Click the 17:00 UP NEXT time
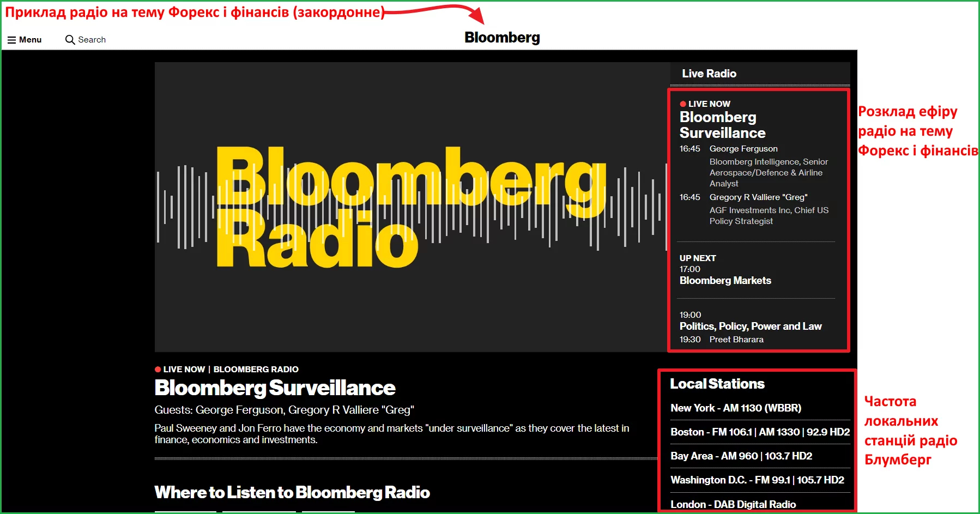The image size is (980, 514). pyautogui.click(x=690, y=269)
